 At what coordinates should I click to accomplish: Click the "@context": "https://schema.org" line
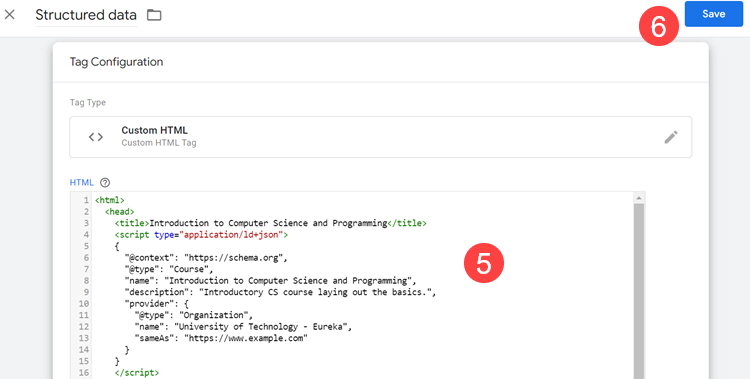click(206, 257)
